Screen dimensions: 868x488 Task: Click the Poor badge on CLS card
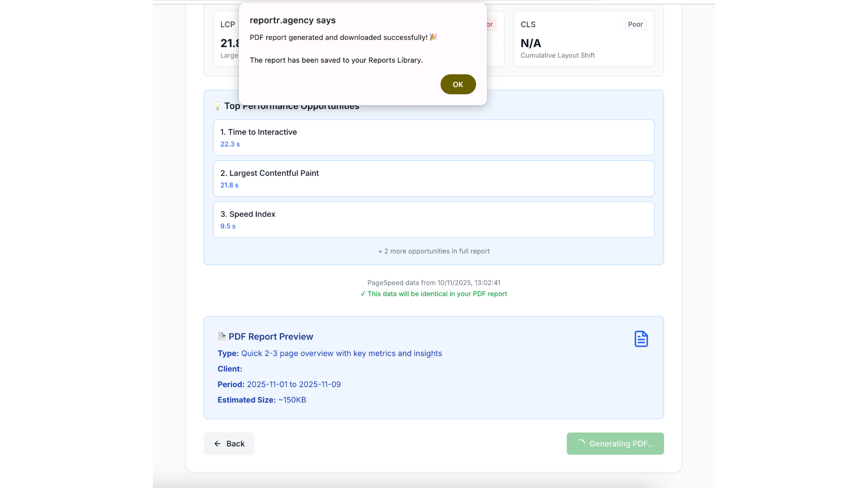click(635, 24)
